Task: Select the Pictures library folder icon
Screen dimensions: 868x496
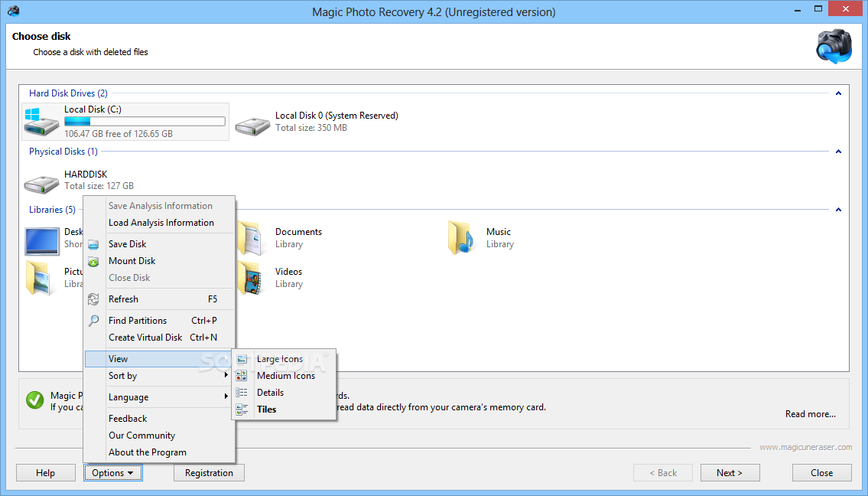Action: tap(40, 278)
